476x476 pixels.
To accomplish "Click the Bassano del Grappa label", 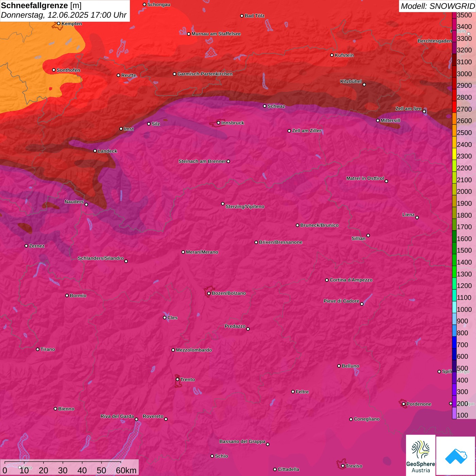I will pos(242,441).
